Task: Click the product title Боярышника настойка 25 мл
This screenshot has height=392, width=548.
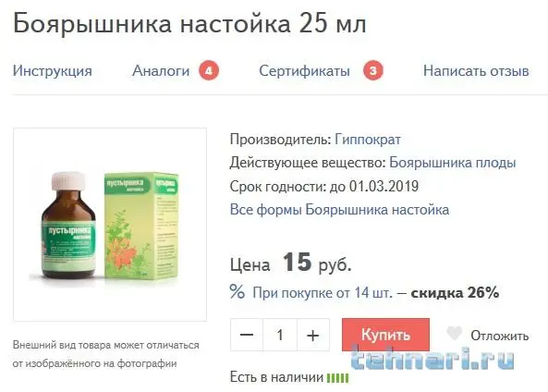Action: tap(189, 23)
